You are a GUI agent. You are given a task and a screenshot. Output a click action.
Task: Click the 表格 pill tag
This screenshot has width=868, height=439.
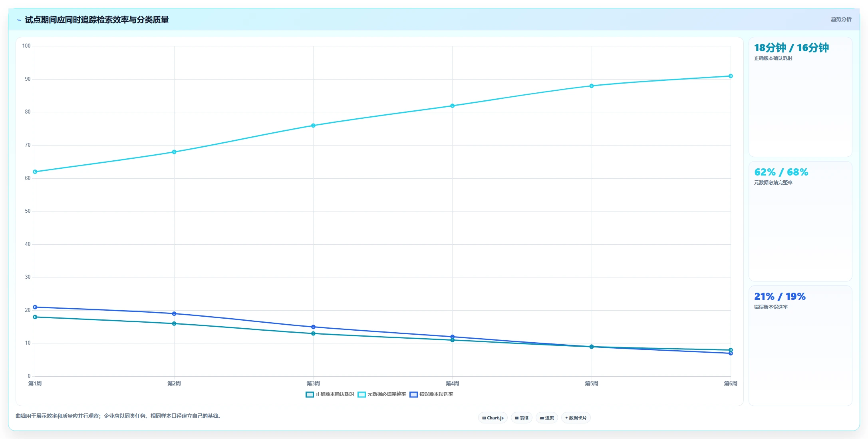tap(522, 418)
